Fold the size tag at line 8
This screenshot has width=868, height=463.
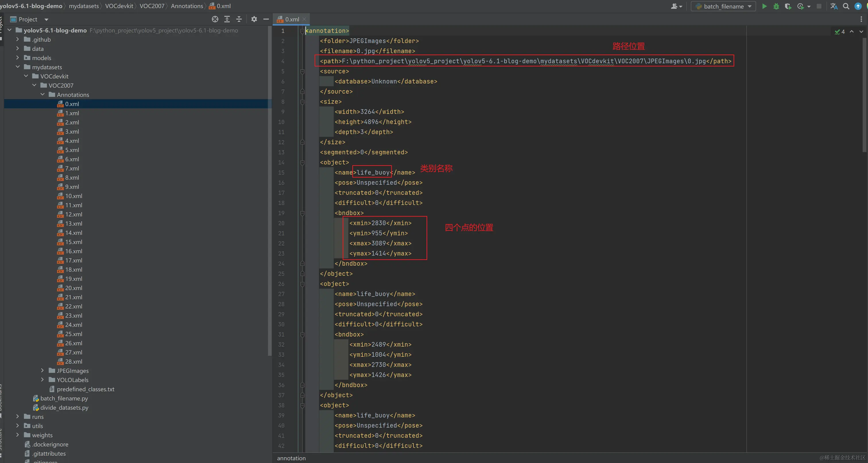click(302, 102)
